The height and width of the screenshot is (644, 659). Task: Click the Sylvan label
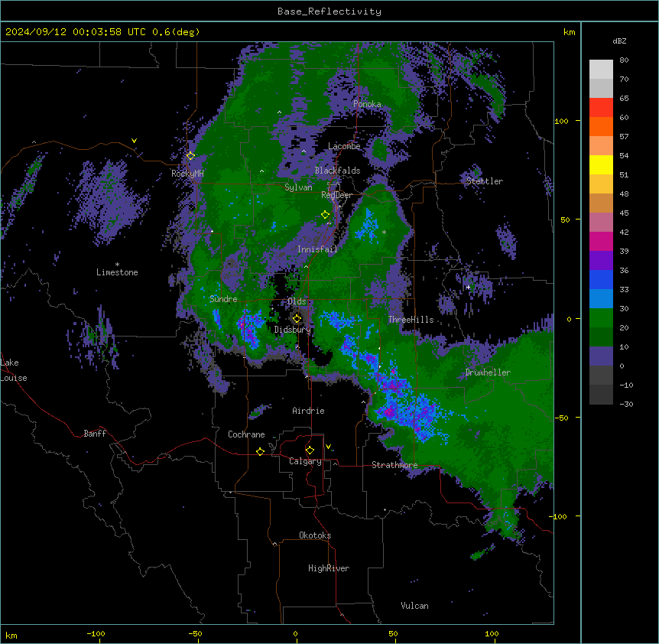(x=298, y=187)
